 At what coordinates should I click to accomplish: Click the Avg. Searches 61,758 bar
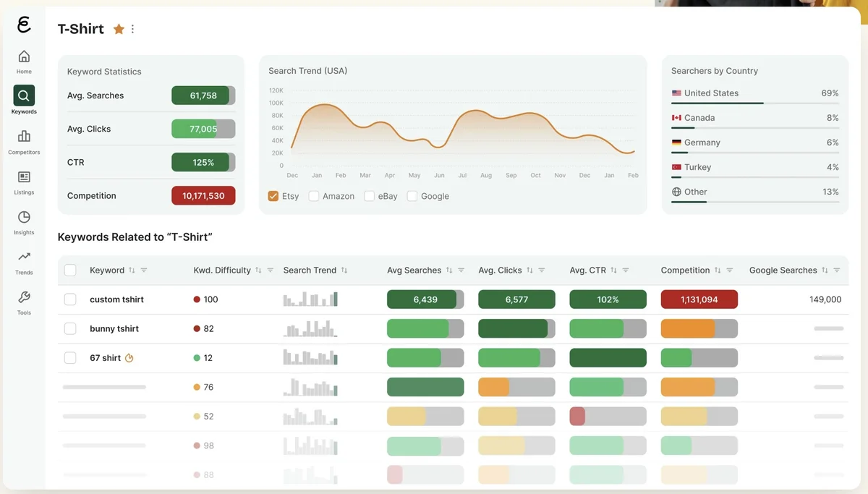pyautogui.click(x=203, y=95)
